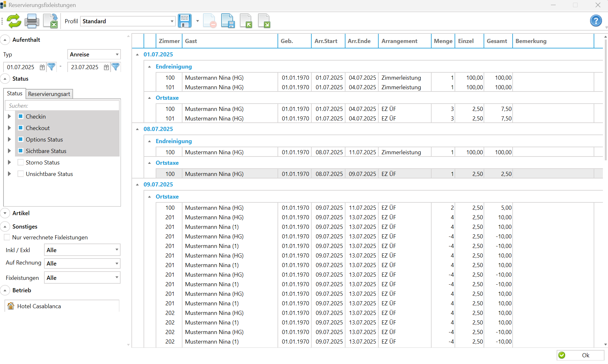Click filter funnel beside start date
Screen dimensions: 608x364
[51, 67]
